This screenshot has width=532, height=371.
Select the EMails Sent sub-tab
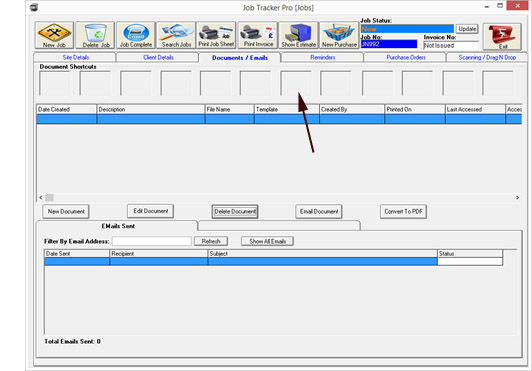point(118,226)
